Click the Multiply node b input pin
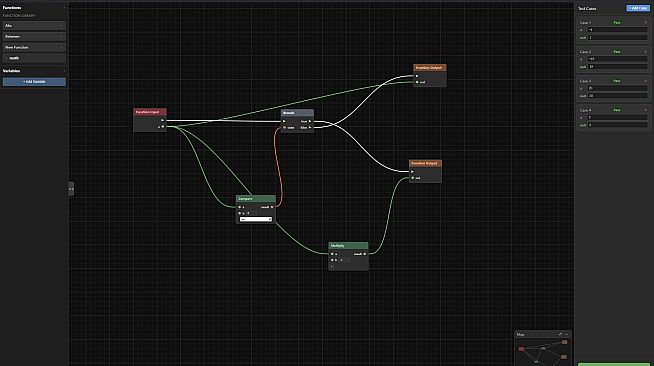This screenshot has height=366, width=654. pyautogui.click(x=332, y=260)
